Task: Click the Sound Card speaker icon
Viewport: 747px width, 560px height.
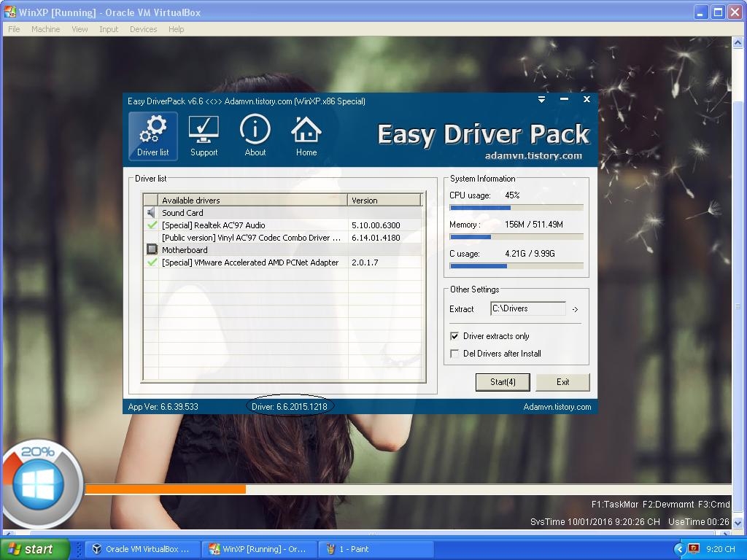Action: coord(151,213)
